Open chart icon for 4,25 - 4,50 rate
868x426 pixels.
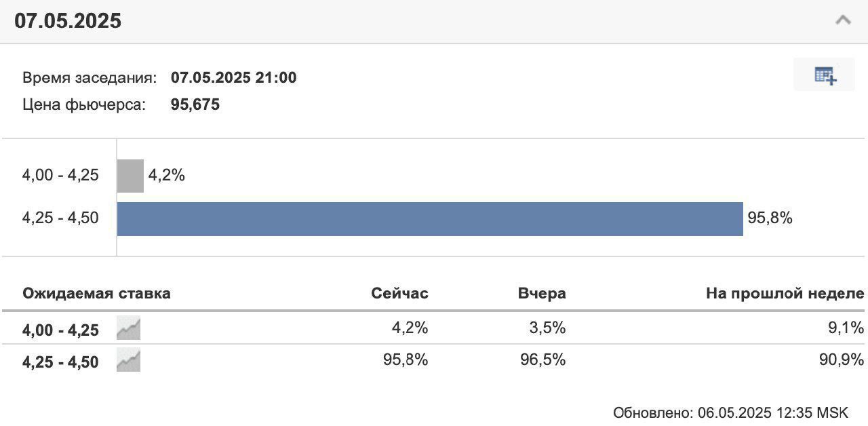[x=128, y=360]
